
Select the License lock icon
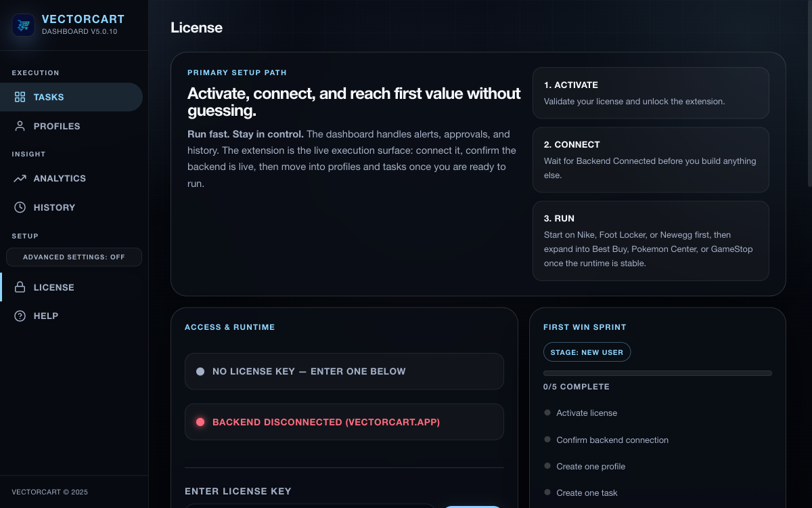coord(19,287)
